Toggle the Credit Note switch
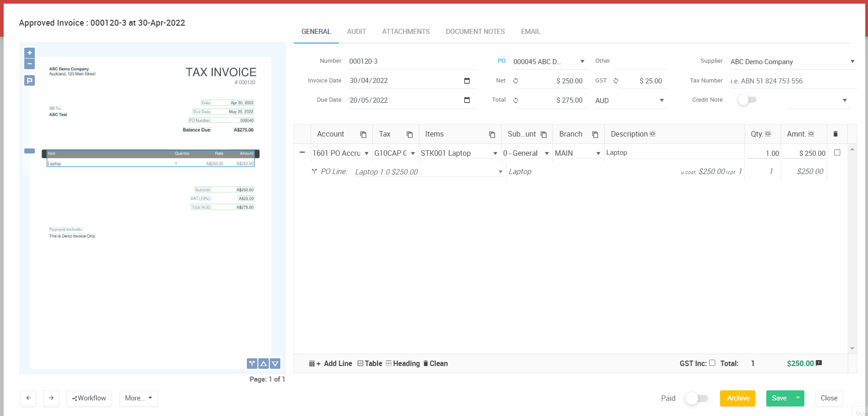The image size is (868, 416). tap(748, 100)
